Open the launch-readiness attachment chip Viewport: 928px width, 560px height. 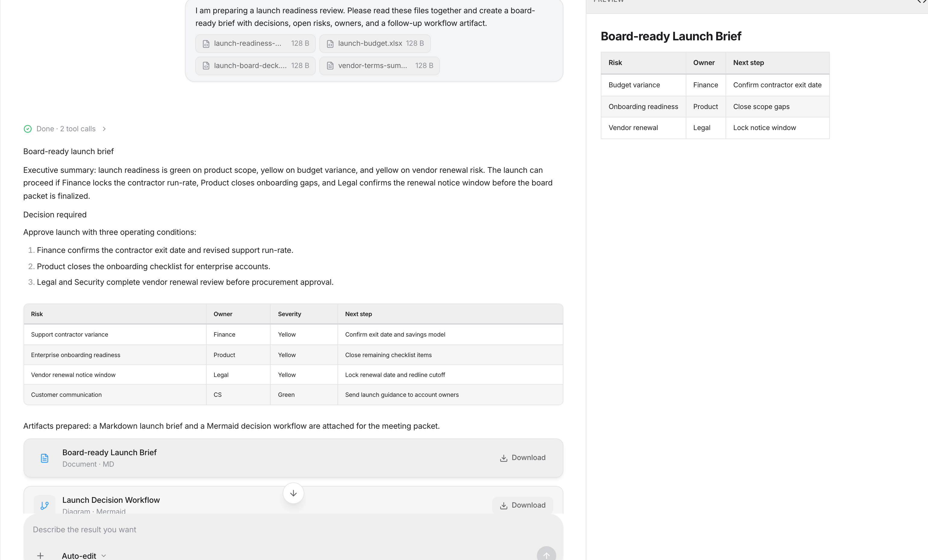255,44
